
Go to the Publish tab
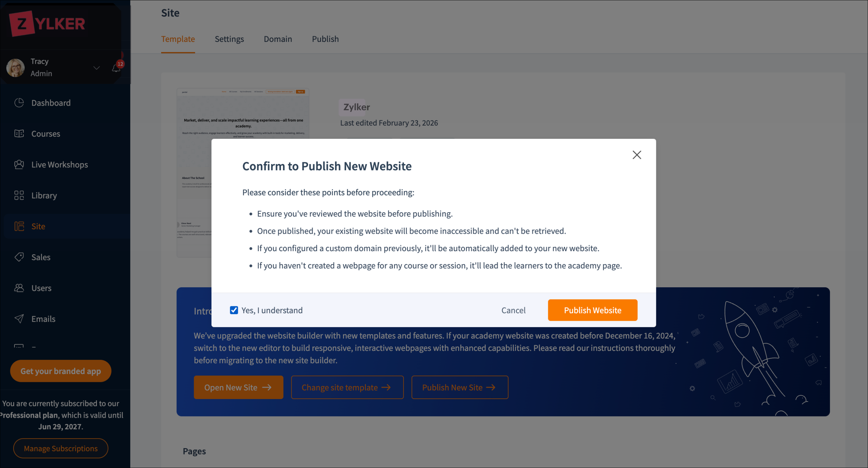(325, 39)
